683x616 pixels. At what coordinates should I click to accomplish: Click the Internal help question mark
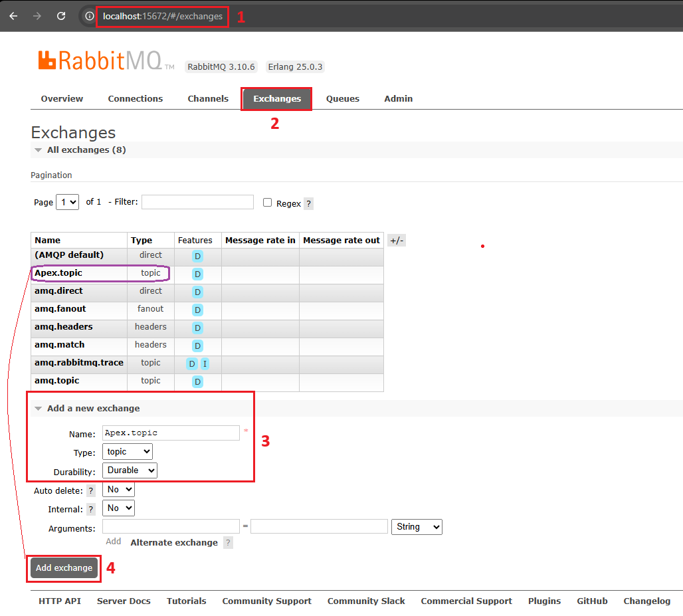(90, 509)
